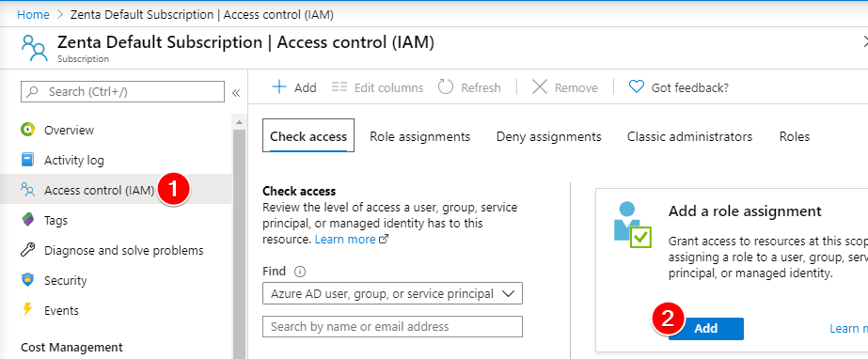Click the Find info circle icon
The image size is (868, 359).
tap(300, 272)
